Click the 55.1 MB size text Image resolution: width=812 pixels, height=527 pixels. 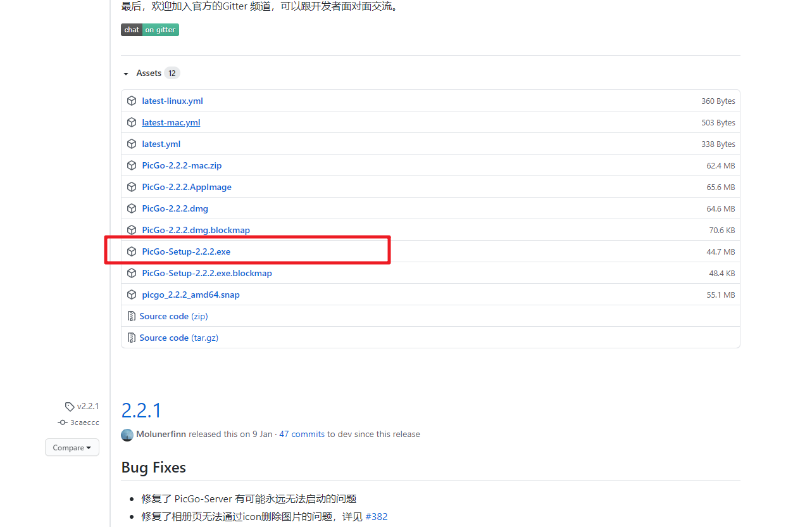tap(721, 295)
